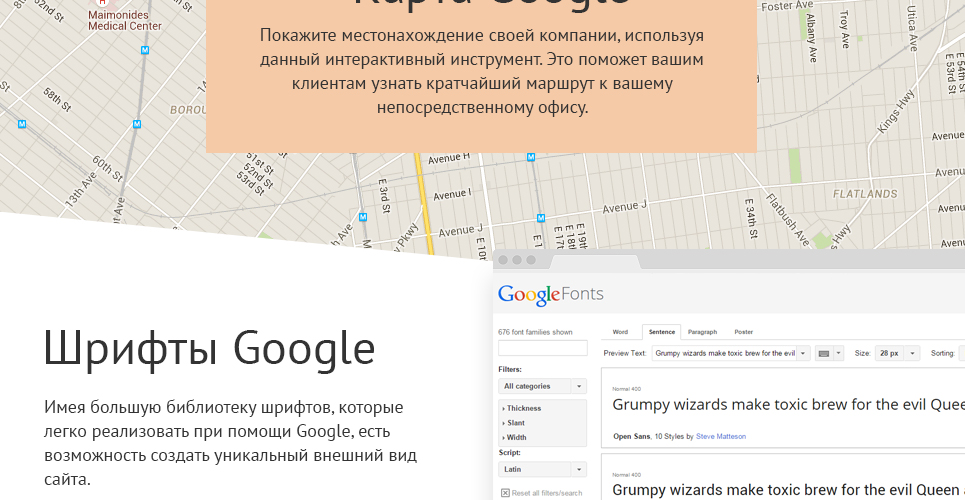Screen dimensions: 965x500
Task: Click the Script: label
Action: tap(509, 453)
